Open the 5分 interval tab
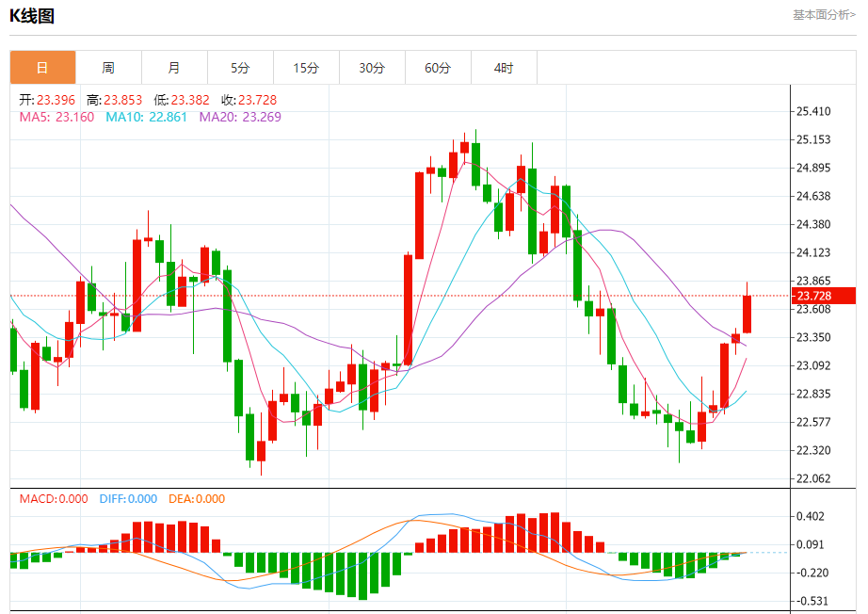This screenshot has width=868, height=614. [240, 68]
